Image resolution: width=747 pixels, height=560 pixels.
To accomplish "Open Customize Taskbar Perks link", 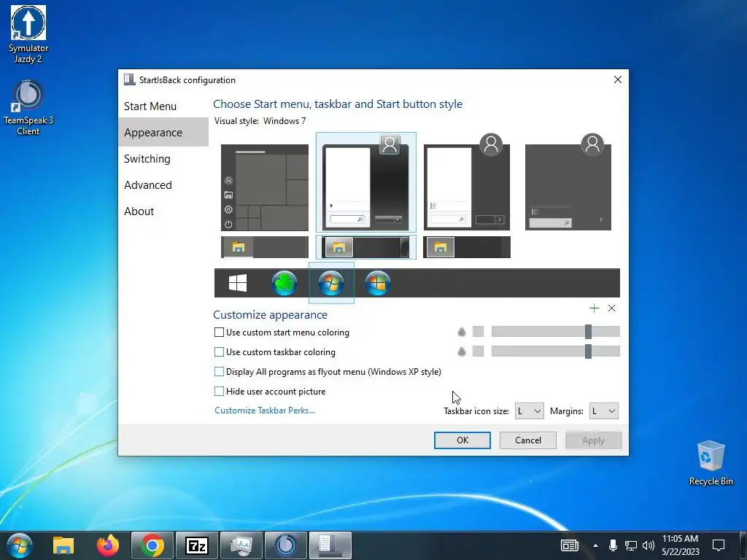I will click(x=265, y=411).
